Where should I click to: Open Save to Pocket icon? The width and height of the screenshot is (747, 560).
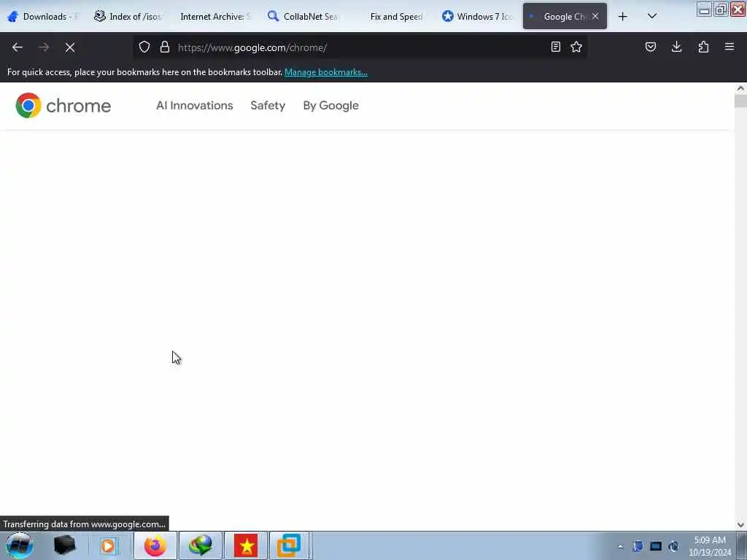pyautogui.click(x=651, y=47)
